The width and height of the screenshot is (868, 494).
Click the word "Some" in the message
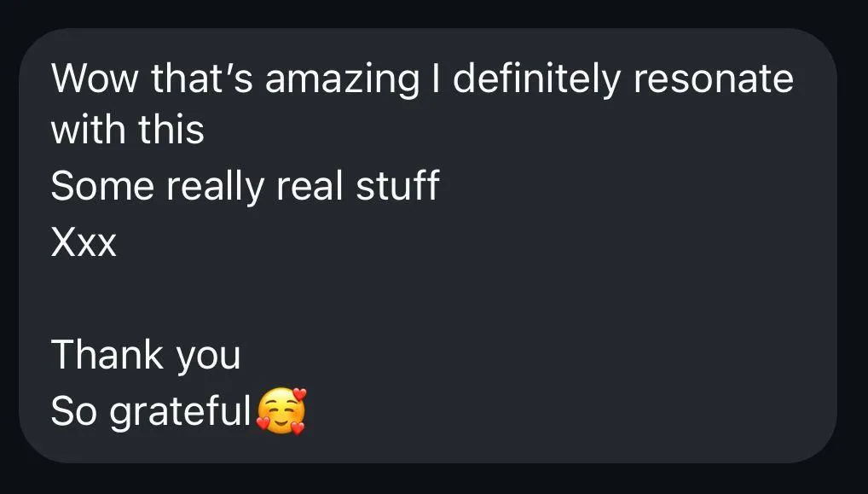(x=102, y=186)
